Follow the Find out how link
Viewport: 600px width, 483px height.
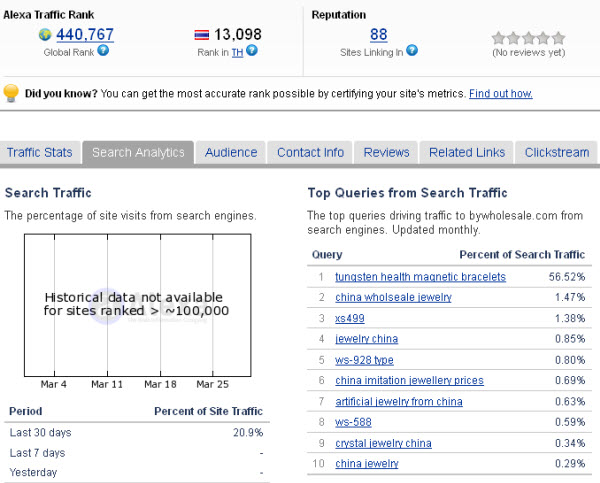tap(501, 94)
